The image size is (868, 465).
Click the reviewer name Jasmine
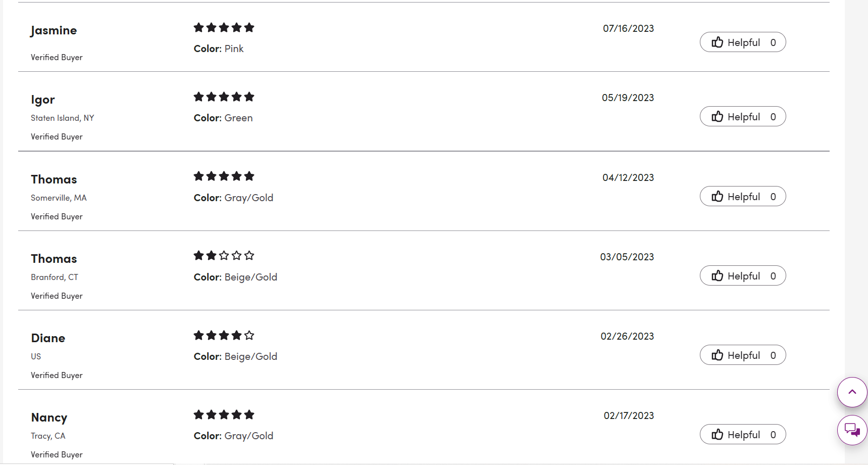(54, 30)
